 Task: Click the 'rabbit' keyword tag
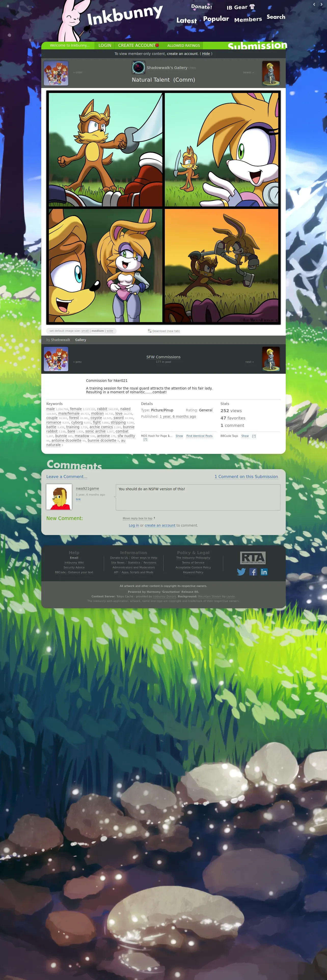click(x=102, y=409)
